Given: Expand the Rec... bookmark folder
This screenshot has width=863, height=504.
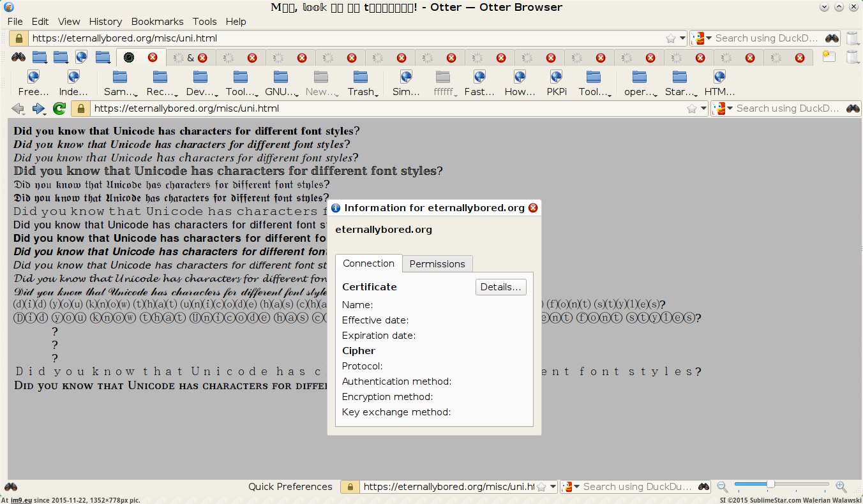Looking at the screenshot, I should tap(160, 84).
